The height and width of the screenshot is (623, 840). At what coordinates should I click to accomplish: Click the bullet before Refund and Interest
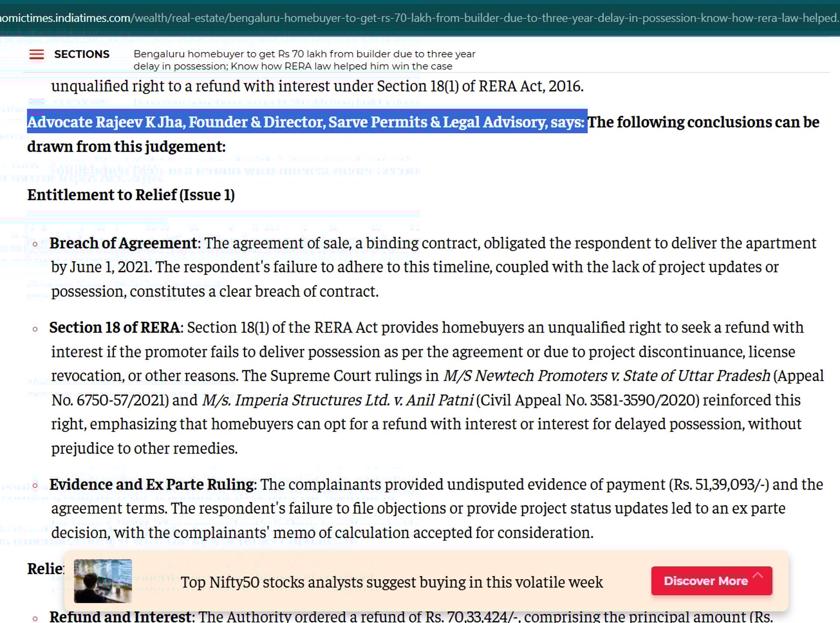[35, 618]
